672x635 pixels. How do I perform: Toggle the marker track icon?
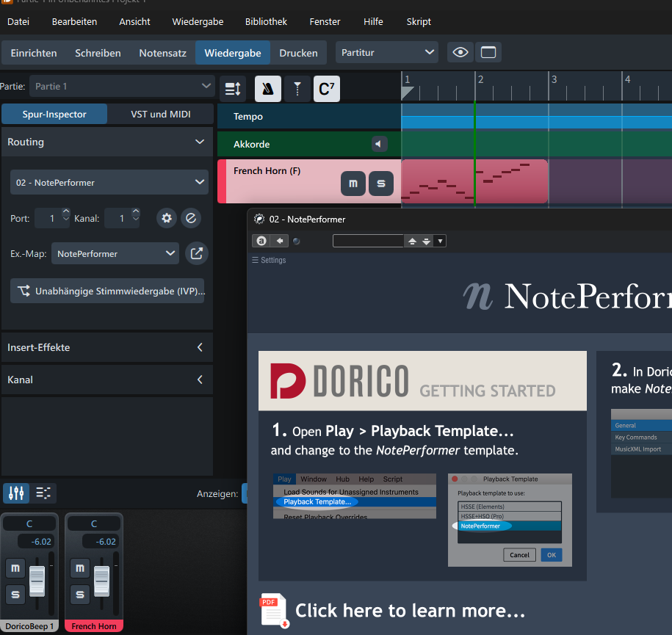[x=297, y=89]
